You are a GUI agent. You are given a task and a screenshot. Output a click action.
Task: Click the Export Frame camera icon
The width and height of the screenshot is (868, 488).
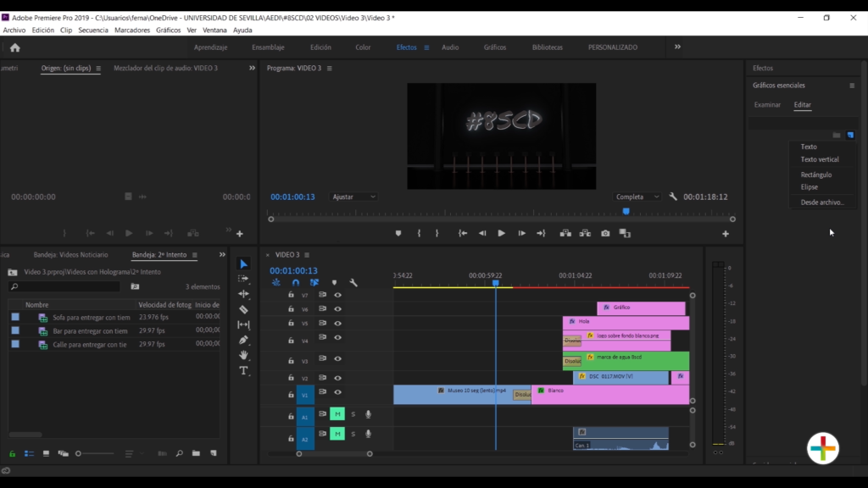605,234
